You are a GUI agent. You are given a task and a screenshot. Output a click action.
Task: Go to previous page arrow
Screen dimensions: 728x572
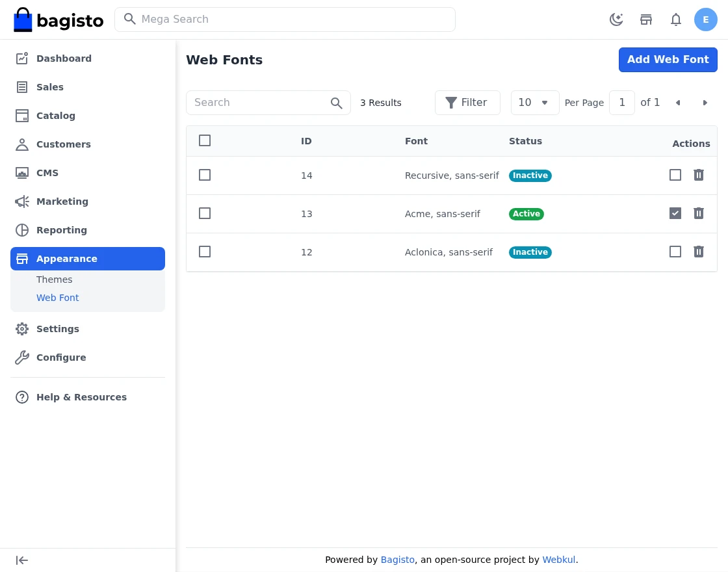click(x=678, y=103)
